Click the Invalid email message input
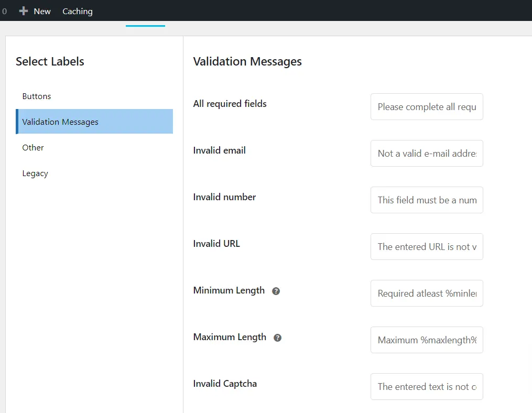This screenshot has width=532, height=413. pos(426,153)
